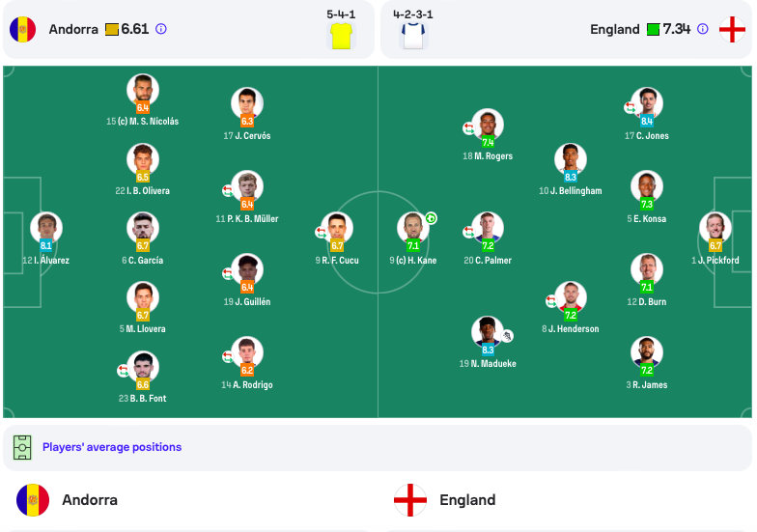Select J. Pickford's player avatar
The height and width of the screenshot is (532, 757).
[715, 228]
